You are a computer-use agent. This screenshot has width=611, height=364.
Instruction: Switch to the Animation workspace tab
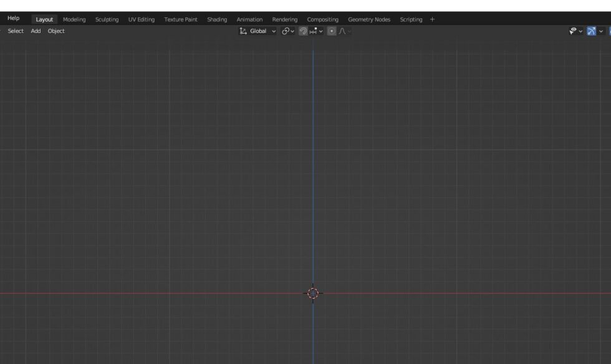249,19
